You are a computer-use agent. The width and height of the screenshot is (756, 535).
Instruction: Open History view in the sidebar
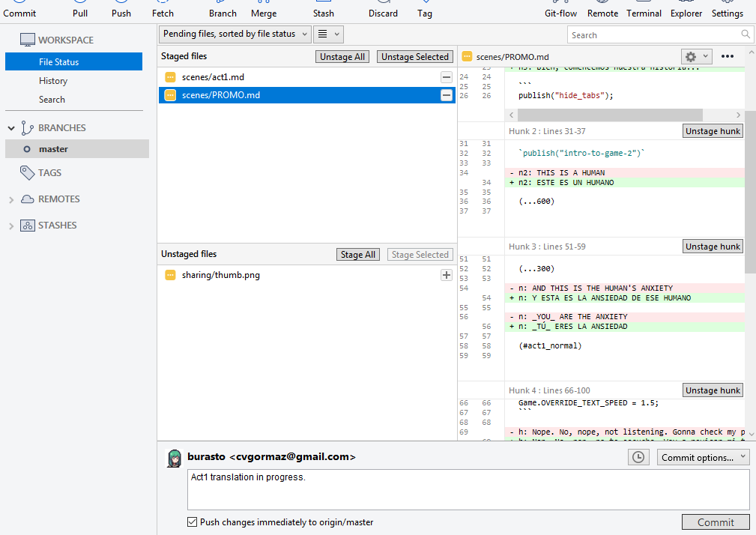53,81
